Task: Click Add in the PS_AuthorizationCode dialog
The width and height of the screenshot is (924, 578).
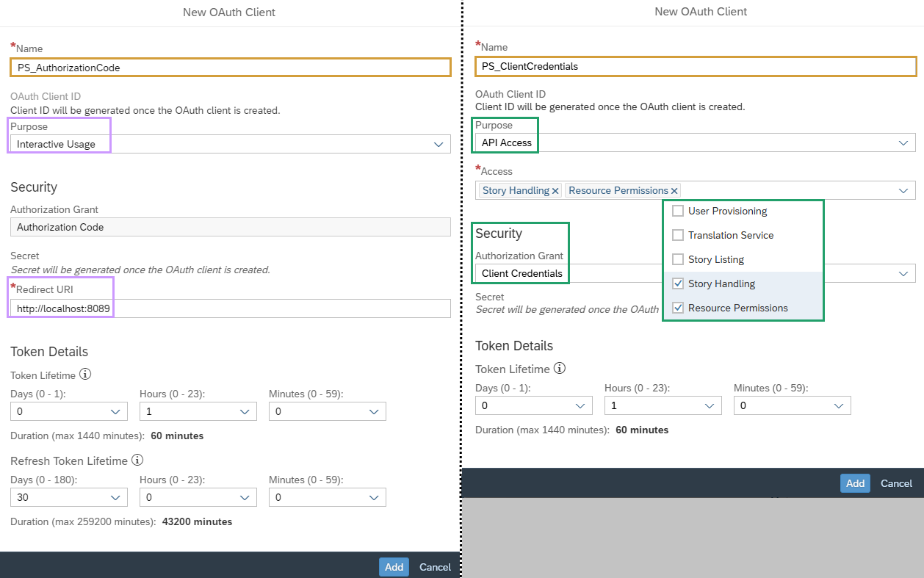Action: pos(394,567)
